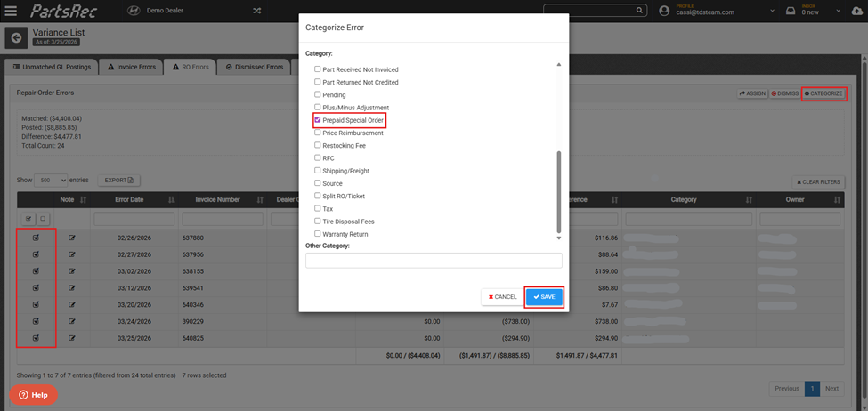Sort by Category column icon
Screen dimensions: 868x411
(x=749, y=199)
